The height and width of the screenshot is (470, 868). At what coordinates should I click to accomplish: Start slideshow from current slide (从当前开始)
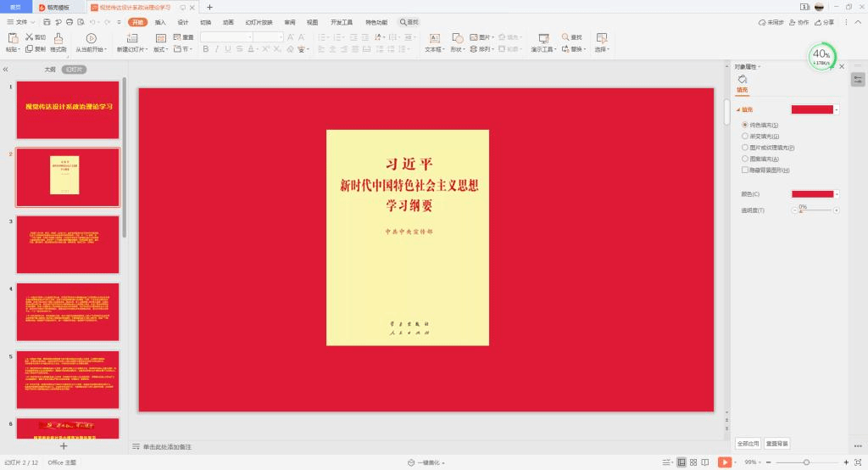tap(92, 38)
